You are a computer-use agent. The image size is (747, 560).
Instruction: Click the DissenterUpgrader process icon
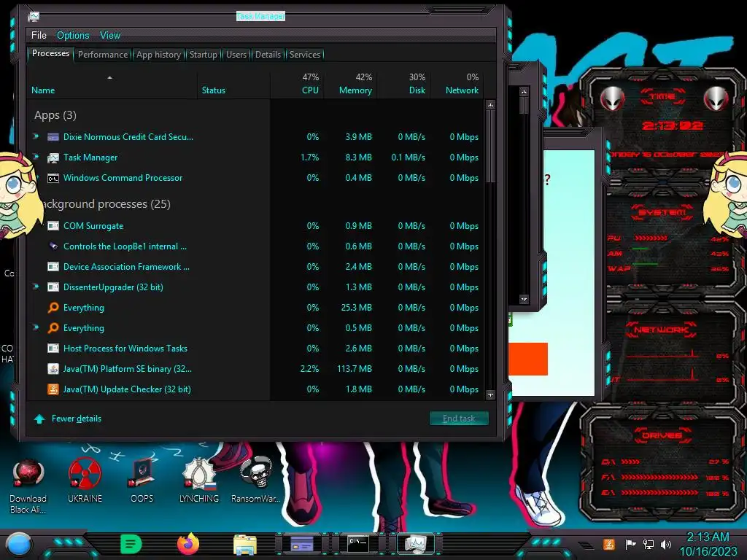point(53,287)
